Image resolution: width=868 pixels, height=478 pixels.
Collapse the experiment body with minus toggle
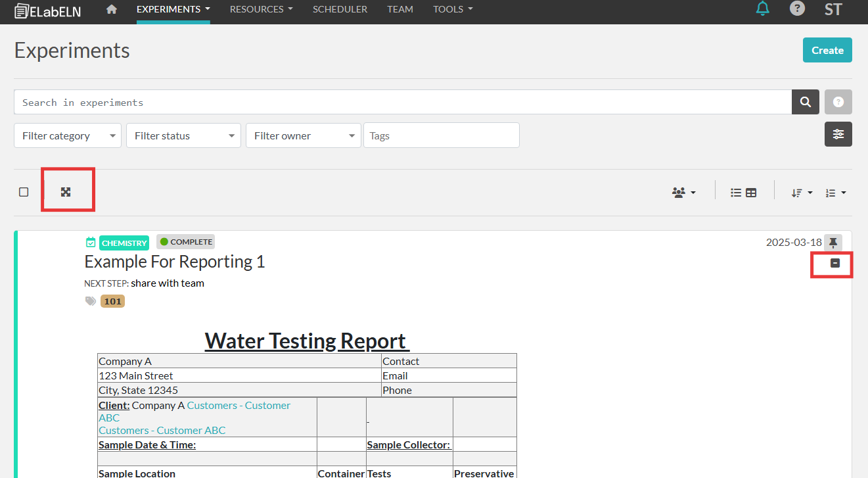(835, 263)
